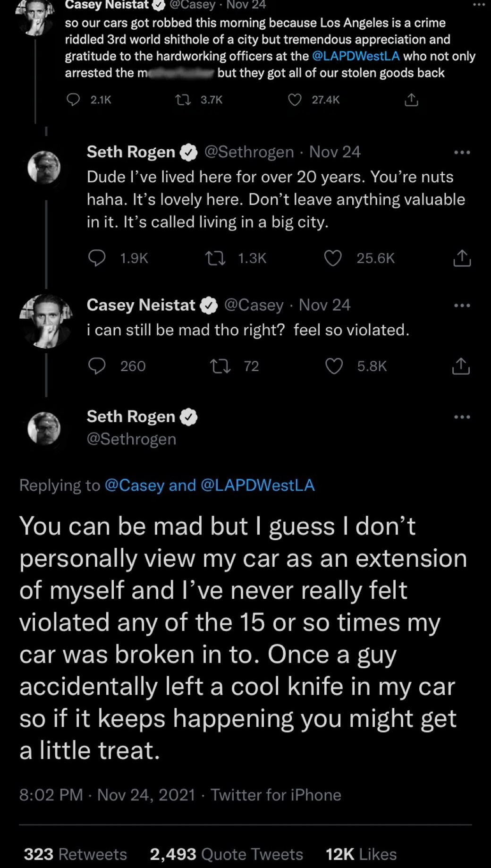Like Casey's original cars robbed tweet
491x868 pixels.
coord(295,100)
